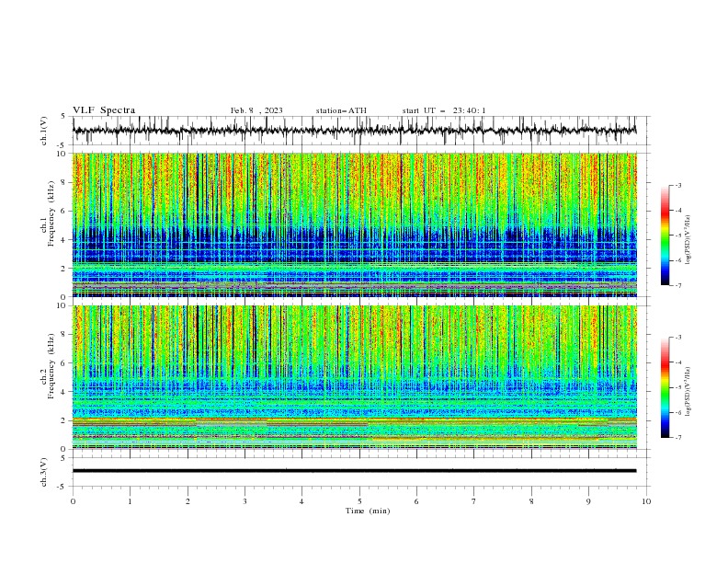The image size is (728, 563).
Task: Click the ch.2 color bar log(PSD) label
Action: pos(688,392)
